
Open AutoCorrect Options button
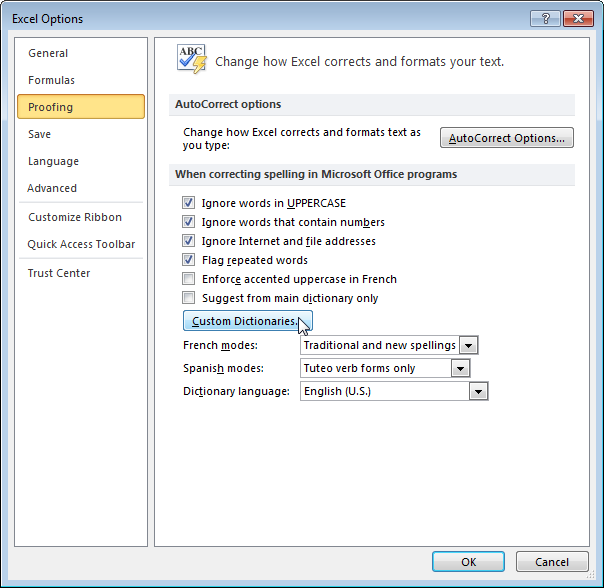[507, 138]
